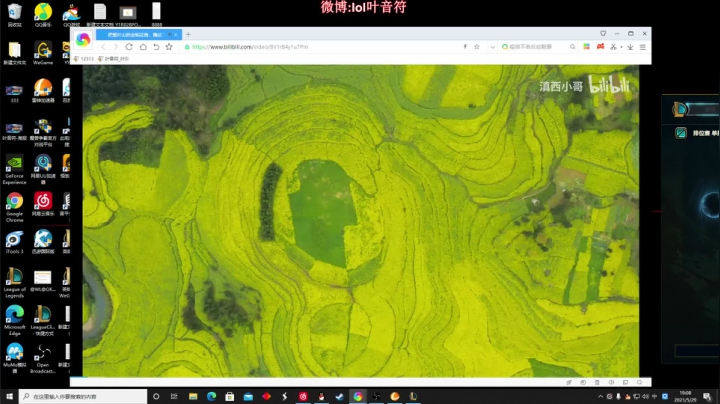
Task: Navigate forward in the browser
Action: (x=116, y=47)
